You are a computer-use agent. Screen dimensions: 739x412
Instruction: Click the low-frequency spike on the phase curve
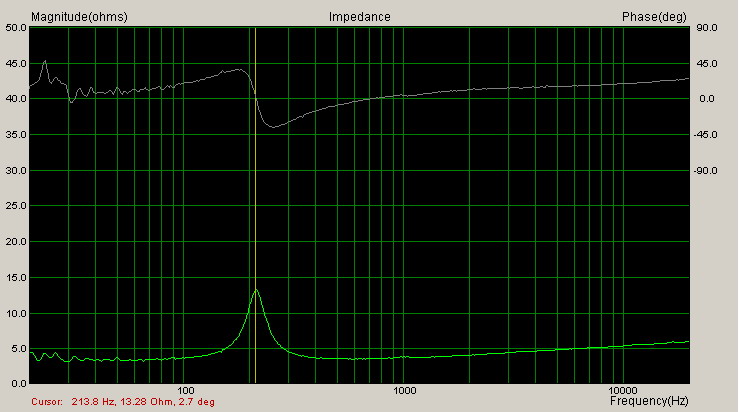coord(45,62)
